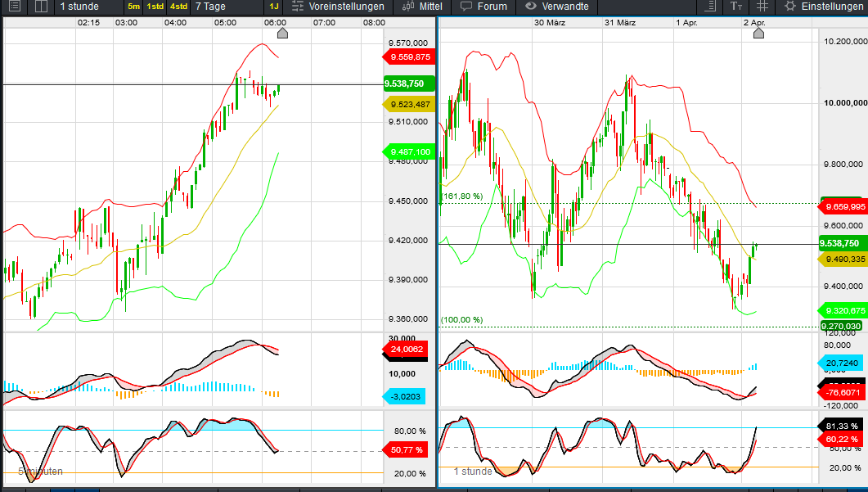Click the dark green 9.270,030 label
This screenshot has width=868, height=492.
(841, 326)
